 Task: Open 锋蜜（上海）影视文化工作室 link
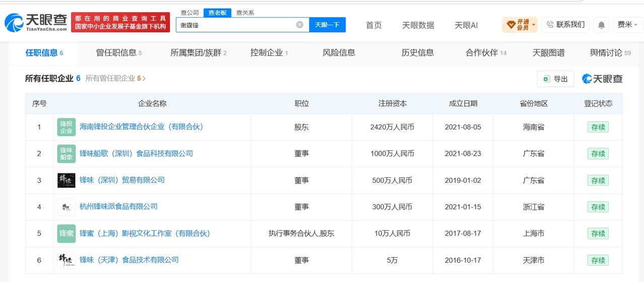pyautogui.click(x=145, y=234)
